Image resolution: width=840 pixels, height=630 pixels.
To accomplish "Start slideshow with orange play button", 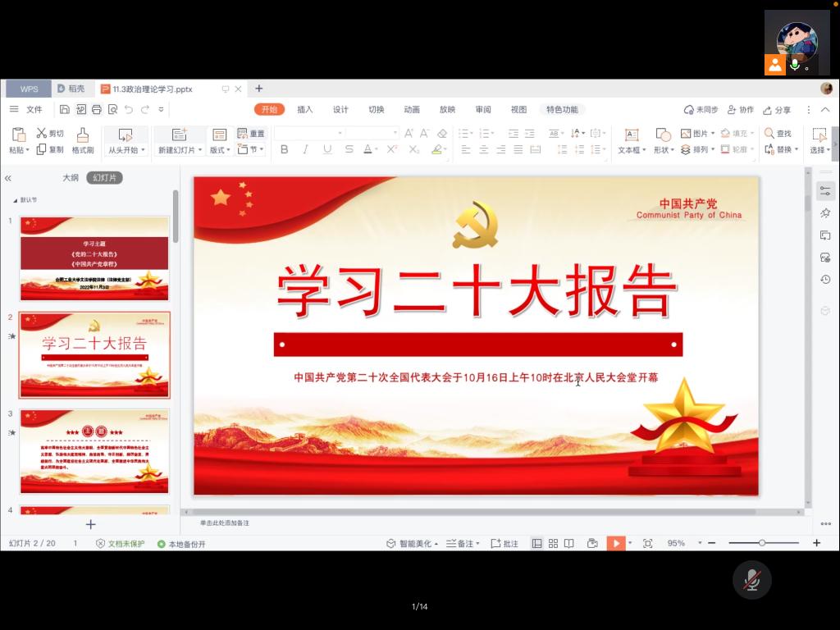I will [615, 543].
